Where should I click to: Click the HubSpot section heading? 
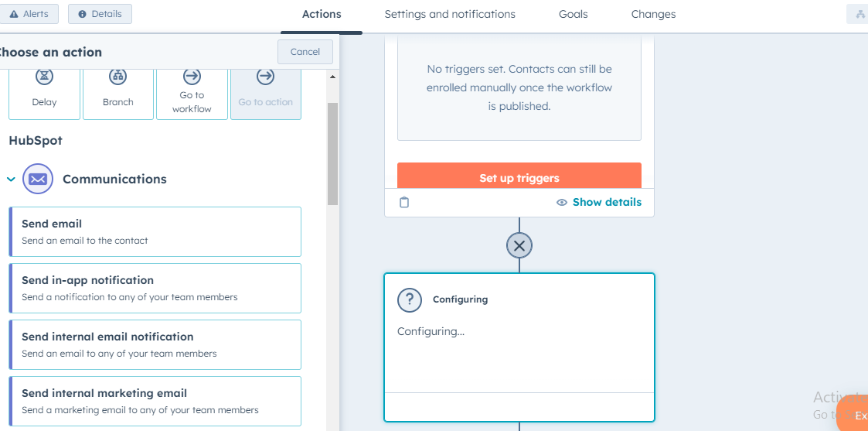[x=36, y=140]
